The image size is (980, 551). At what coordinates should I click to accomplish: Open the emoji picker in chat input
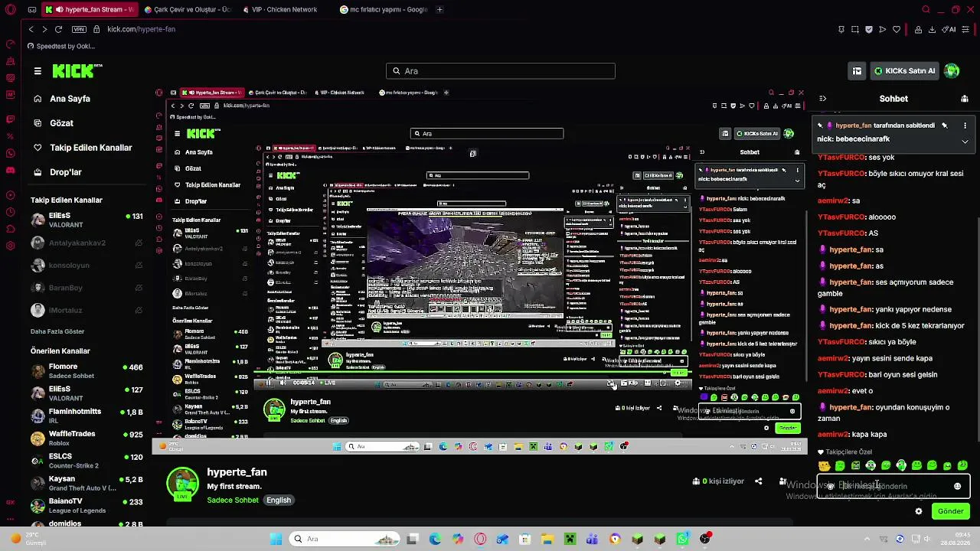tap(957, 486)
